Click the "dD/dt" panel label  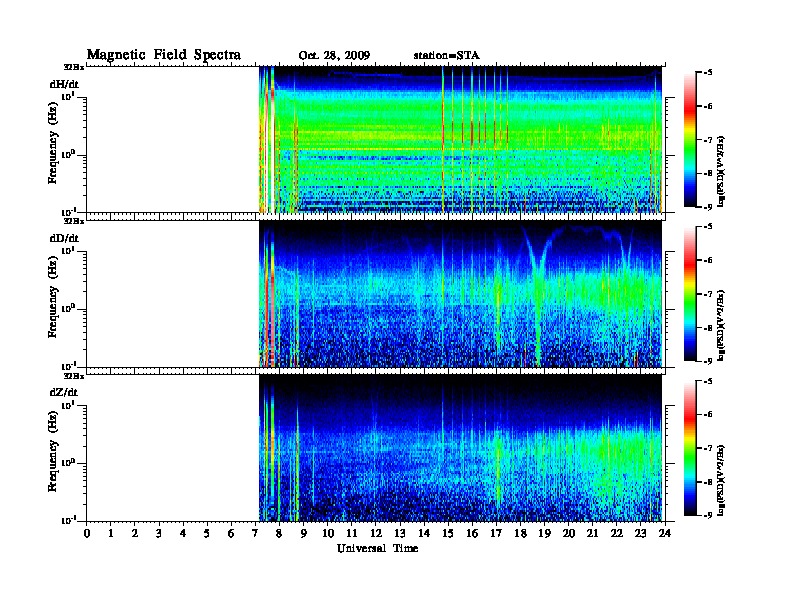click(64, 238)
